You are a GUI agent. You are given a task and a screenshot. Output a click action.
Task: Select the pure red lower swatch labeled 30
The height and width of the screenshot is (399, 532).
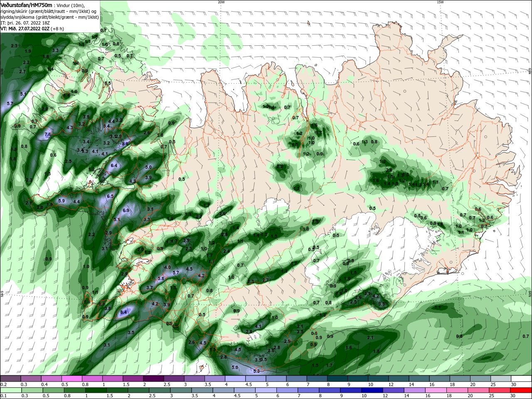521,390
